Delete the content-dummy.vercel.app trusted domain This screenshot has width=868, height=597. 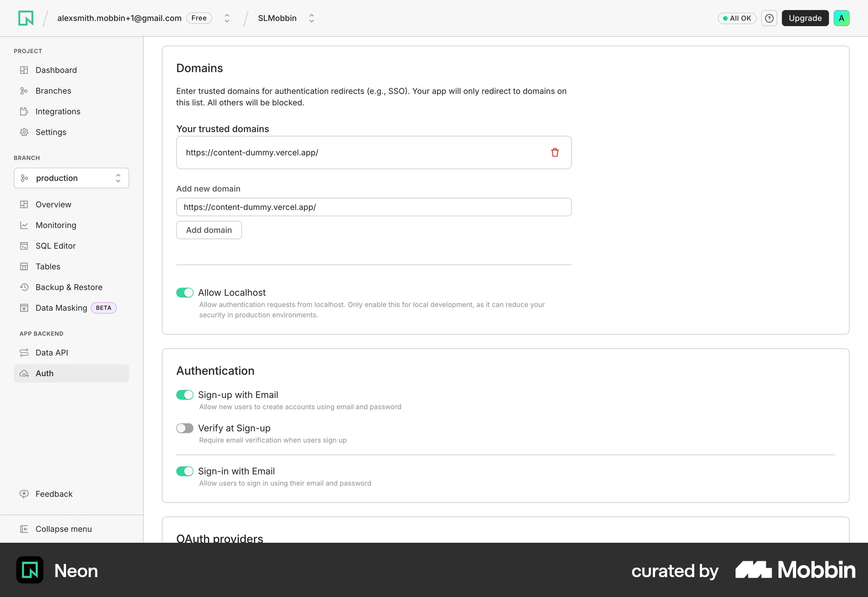coord(555,152)
